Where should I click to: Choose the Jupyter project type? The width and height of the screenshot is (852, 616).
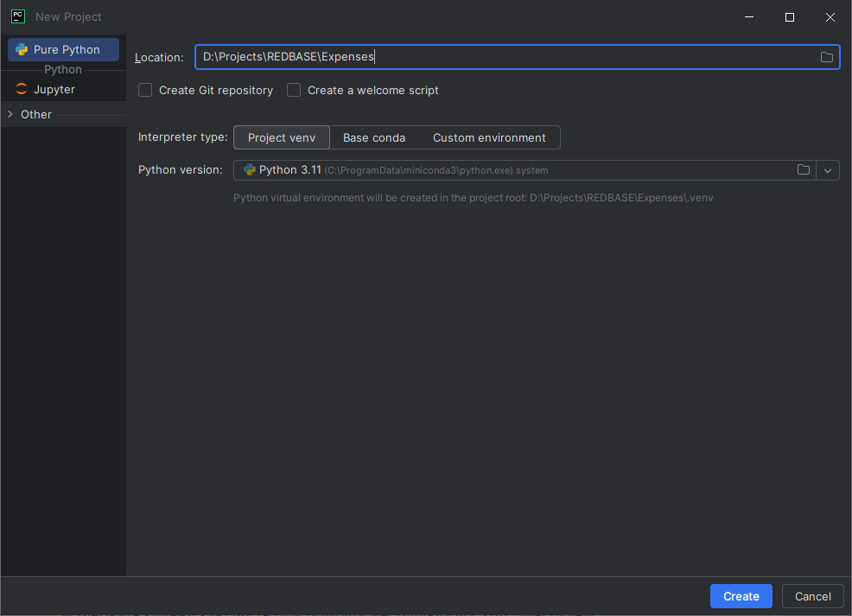pyautogui.click(x=64, y=90)
